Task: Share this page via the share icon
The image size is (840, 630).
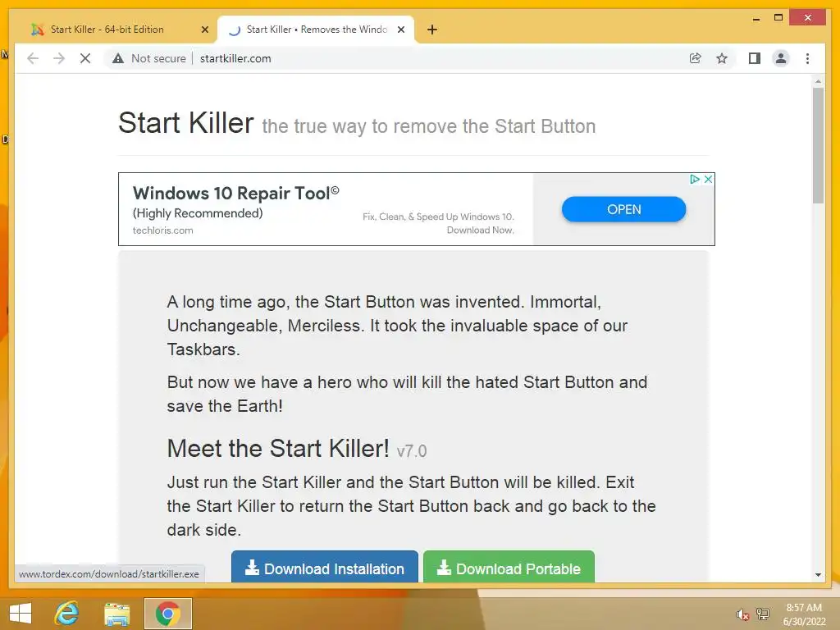Action: pos(695,58)
